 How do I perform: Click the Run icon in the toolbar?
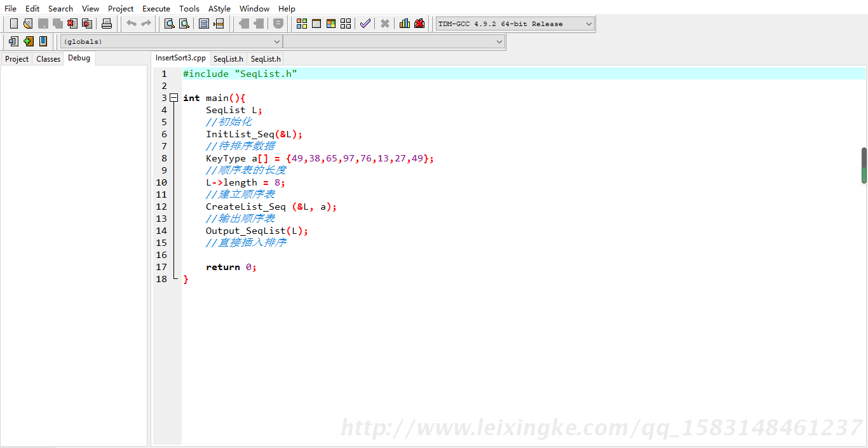pyautogui.click(x=316, y=24)
